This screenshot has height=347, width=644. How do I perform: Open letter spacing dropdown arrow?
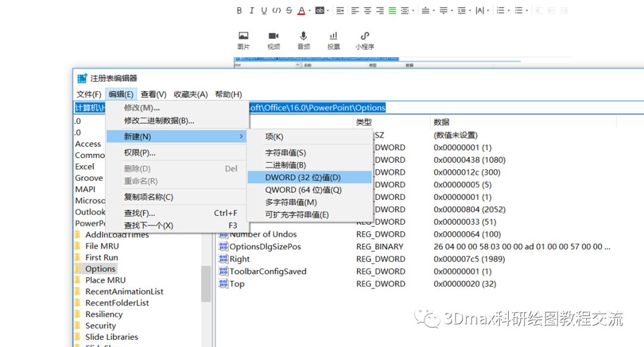(x=488, y=11)
